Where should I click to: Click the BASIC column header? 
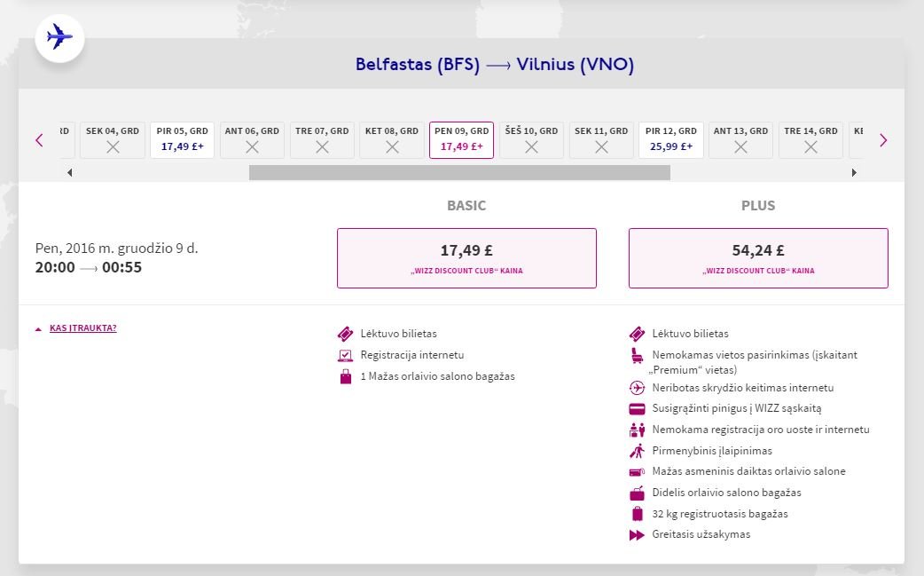[466, 206]
